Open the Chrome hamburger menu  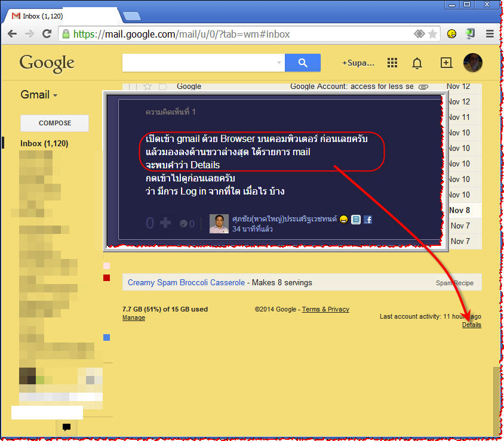pyautogui.click(x=490, y=34)
